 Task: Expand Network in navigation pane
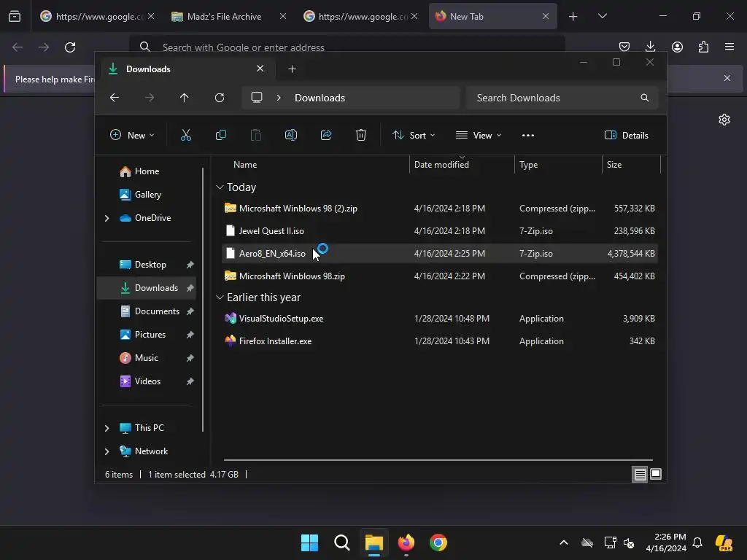click(x=107, y=451)
